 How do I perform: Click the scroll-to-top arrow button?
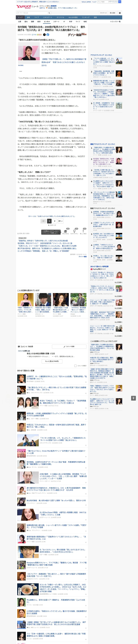(133, 398)
